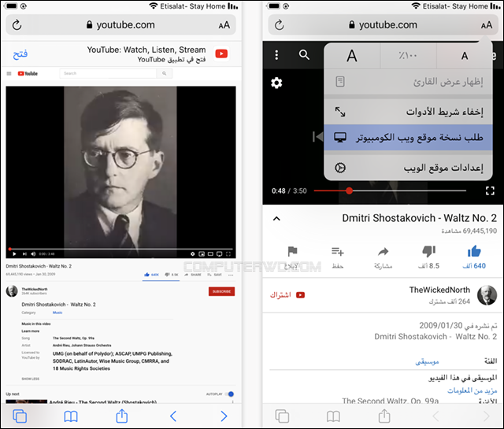Open the three-dot more actions menu
The image size is (504, 429).
(x=231, y=275)
